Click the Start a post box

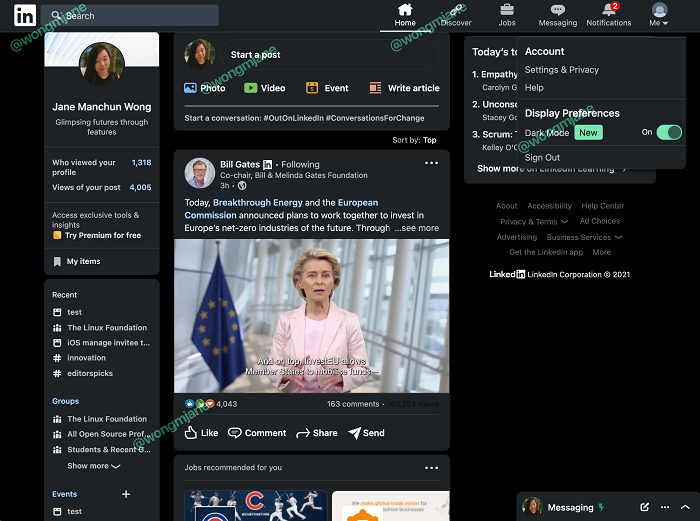point(330,55)
